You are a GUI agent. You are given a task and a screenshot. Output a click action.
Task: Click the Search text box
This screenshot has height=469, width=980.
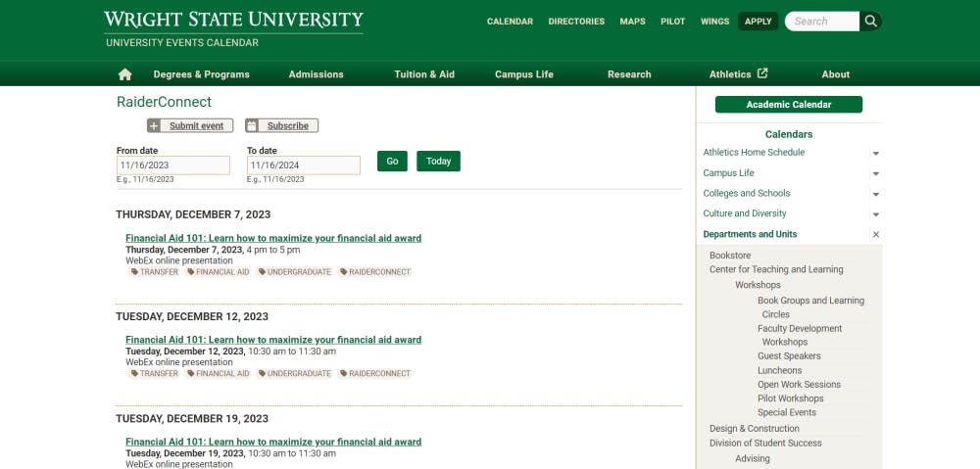click(822, 22)
